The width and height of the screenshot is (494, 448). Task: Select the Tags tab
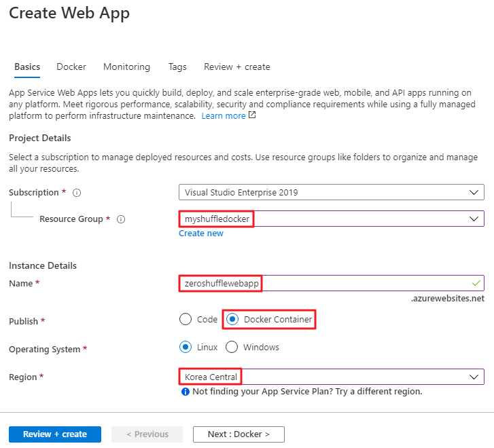coord(177,67)
